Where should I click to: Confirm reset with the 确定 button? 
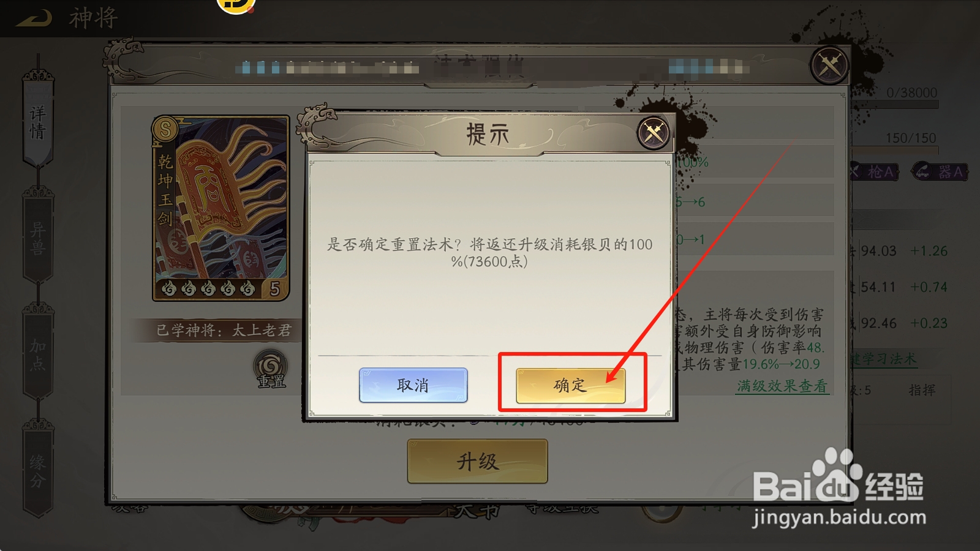tap(570, 385)
